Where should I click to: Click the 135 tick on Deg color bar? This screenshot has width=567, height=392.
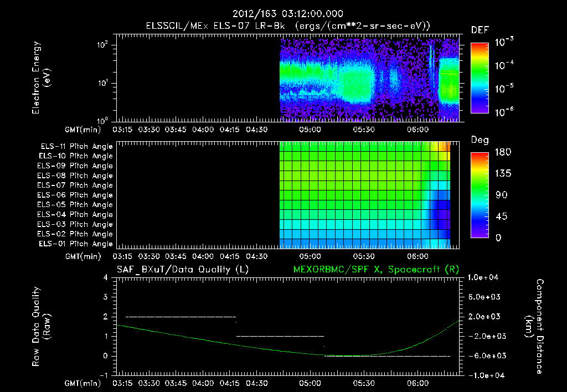pos(503,173)
